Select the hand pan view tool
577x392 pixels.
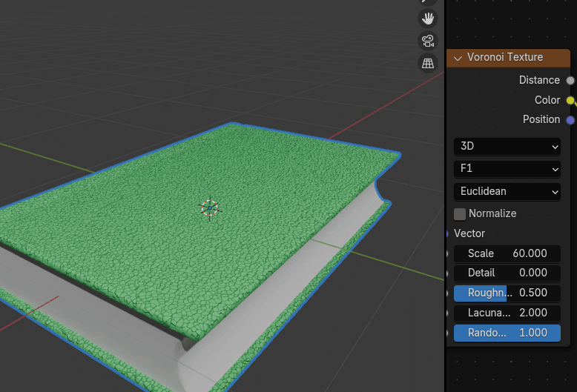(428, 19)
